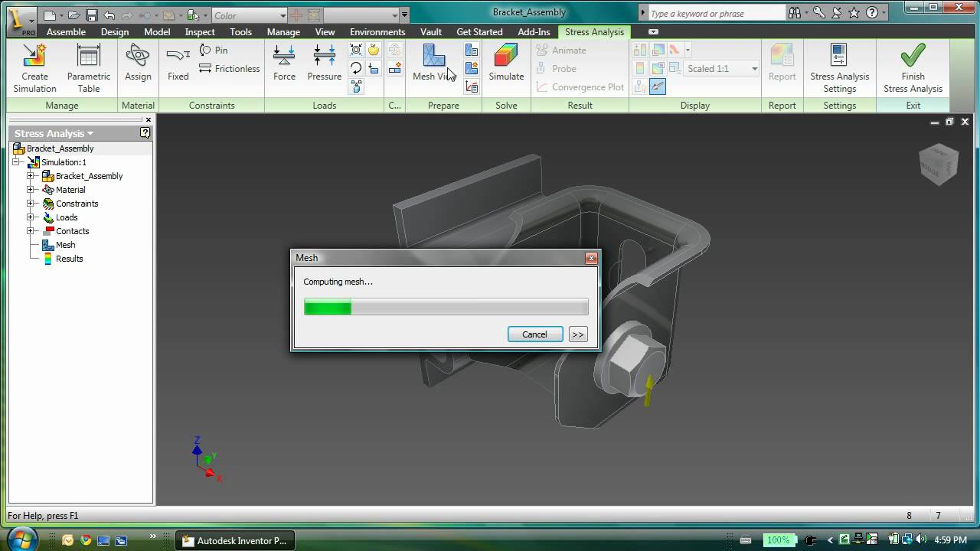The image size is (980, 551).
Task: Apply a Fixed constraint
Action: tap(178, 63)
